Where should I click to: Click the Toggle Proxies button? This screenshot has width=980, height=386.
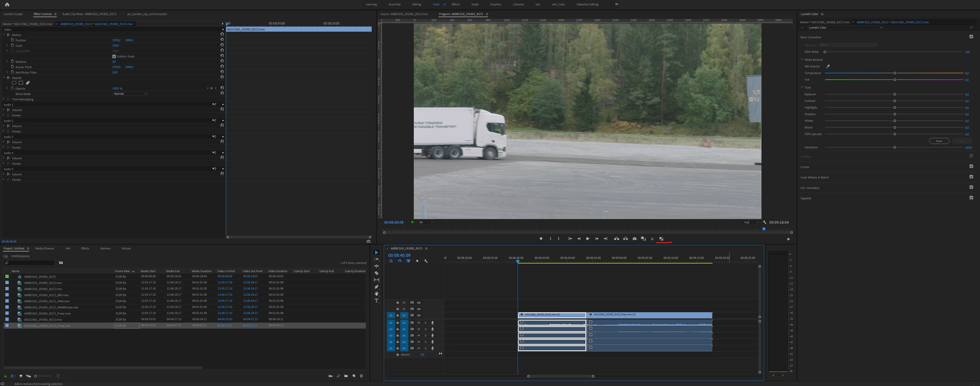tap(661, 239)
